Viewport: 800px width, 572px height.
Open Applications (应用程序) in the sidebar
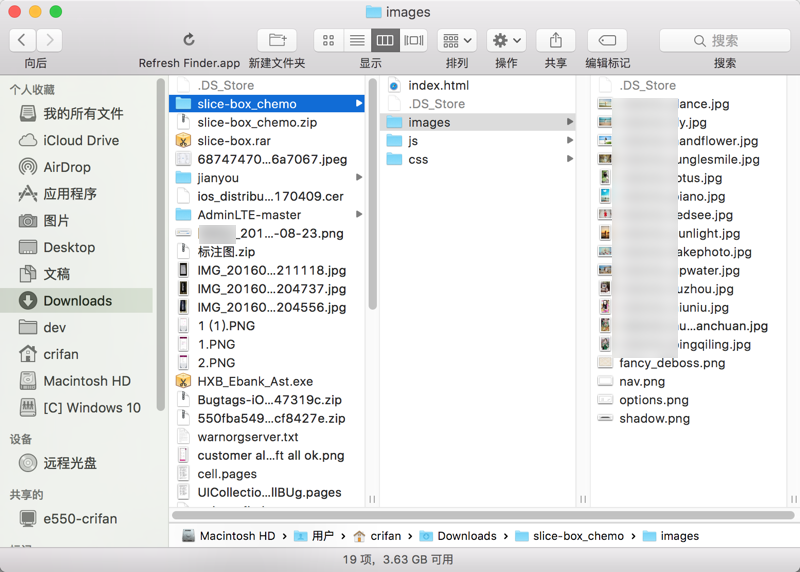77,194
